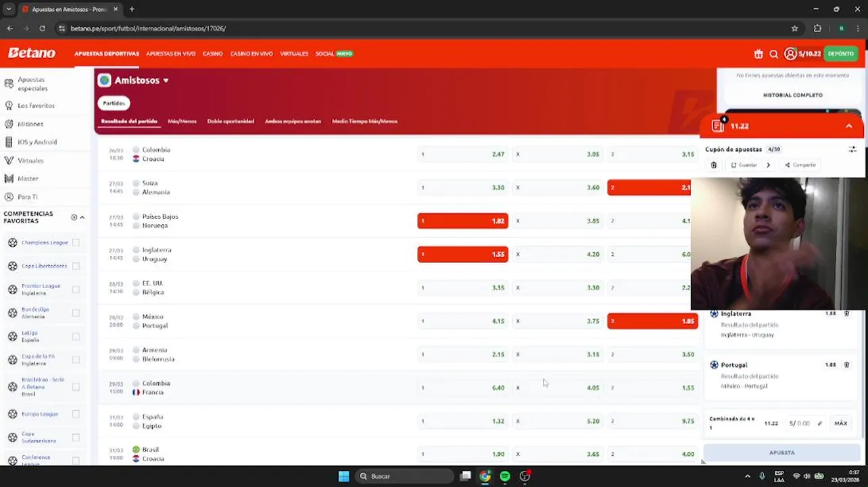Screen dimensions: 868x487
Task: Open the Amistosos globe league icon
Action: coord(105,80)
